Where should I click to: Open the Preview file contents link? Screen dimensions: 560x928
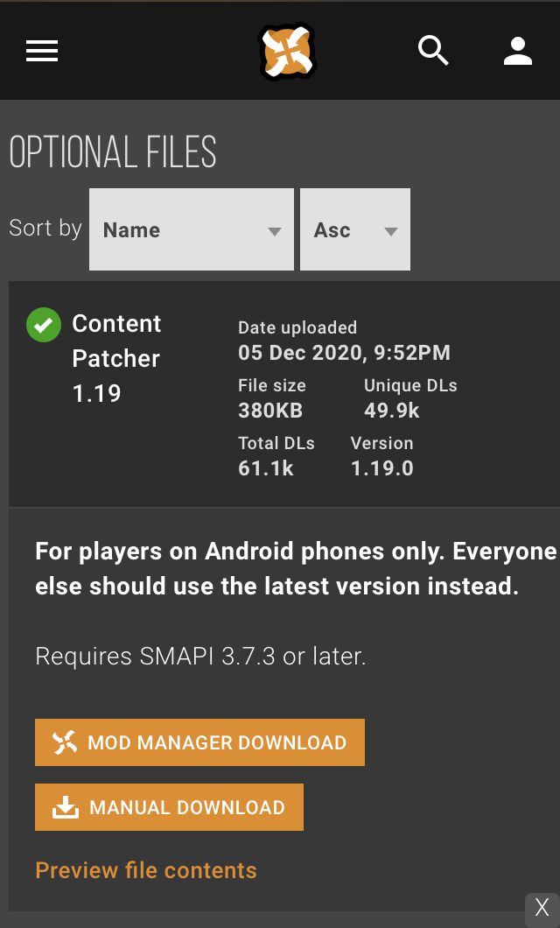(146, 870)
